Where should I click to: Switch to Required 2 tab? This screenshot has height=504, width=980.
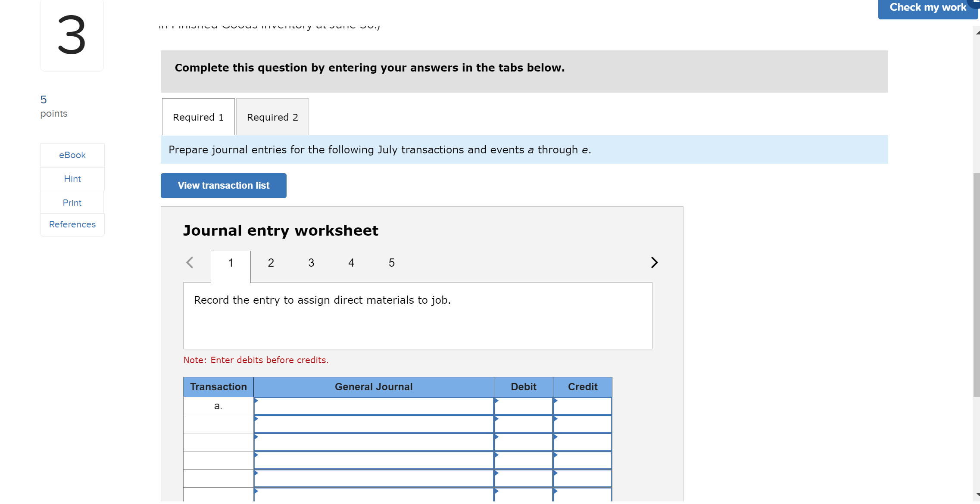click(272, 117)
